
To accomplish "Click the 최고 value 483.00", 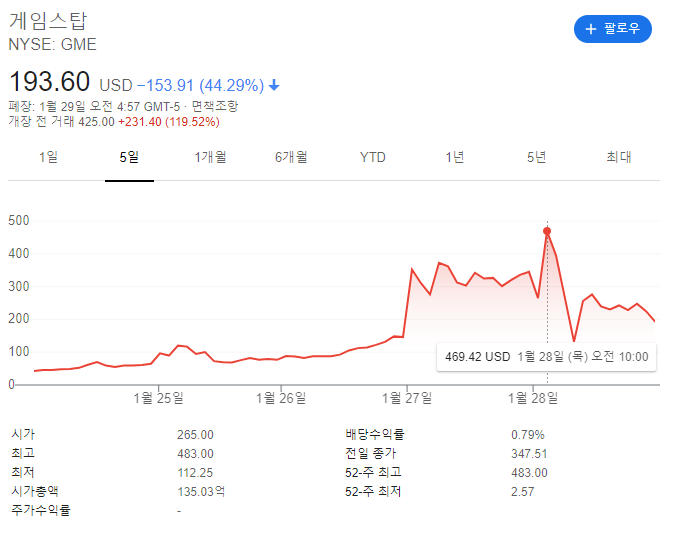I will coord(195,454).
